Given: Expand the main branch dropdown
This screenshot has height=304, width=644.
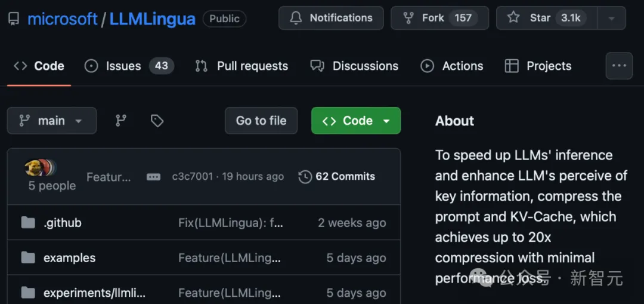Looking at the screenshot, I should 52,121.
